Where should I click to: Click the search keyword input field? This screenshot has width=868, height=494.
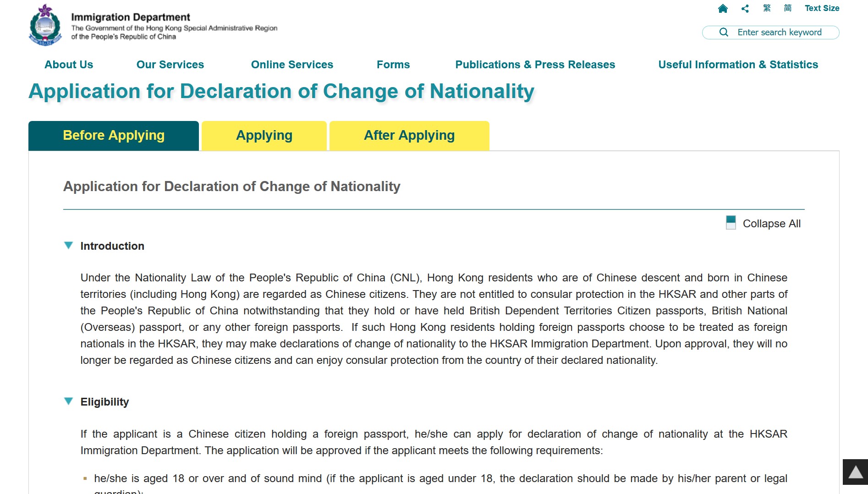(779, 32)
